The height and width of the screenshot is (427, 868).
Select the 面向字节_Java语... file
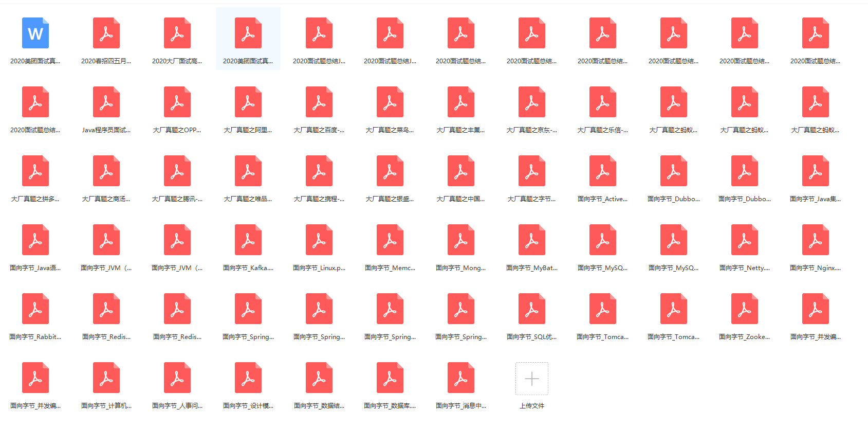coord(35,240)
